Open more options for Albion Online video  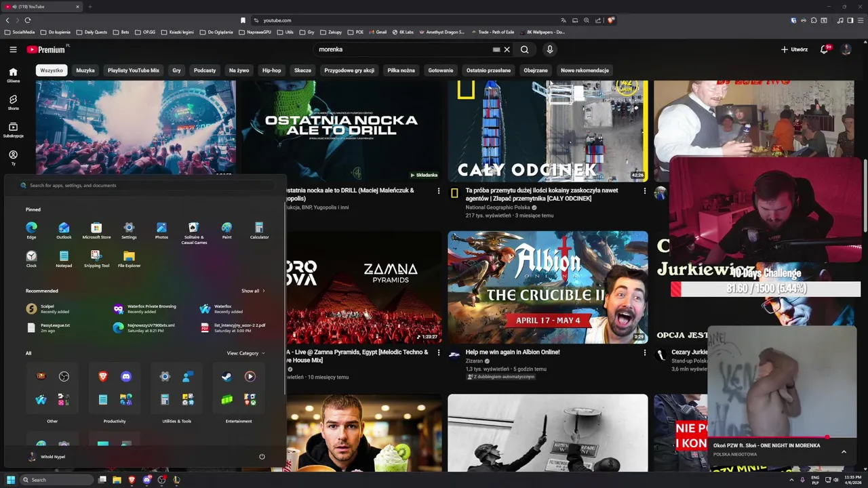point(645,352)
